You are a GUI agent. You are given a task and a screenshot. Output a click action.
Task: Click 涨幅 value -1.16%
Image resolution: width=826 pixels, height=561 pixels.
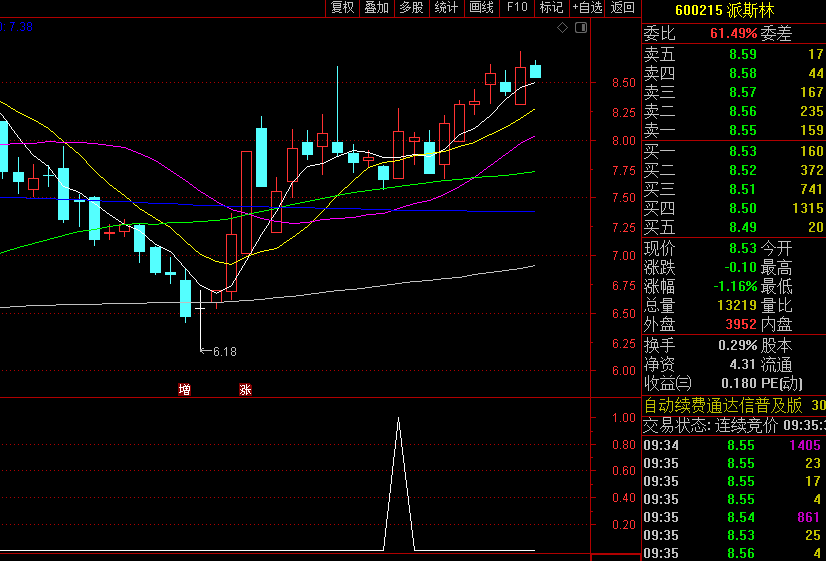pos(735,286)
